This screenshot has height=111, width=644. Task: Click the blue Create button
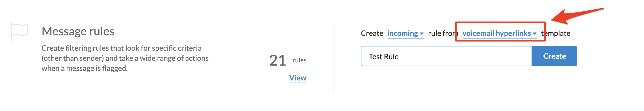[x=554, y=56]
